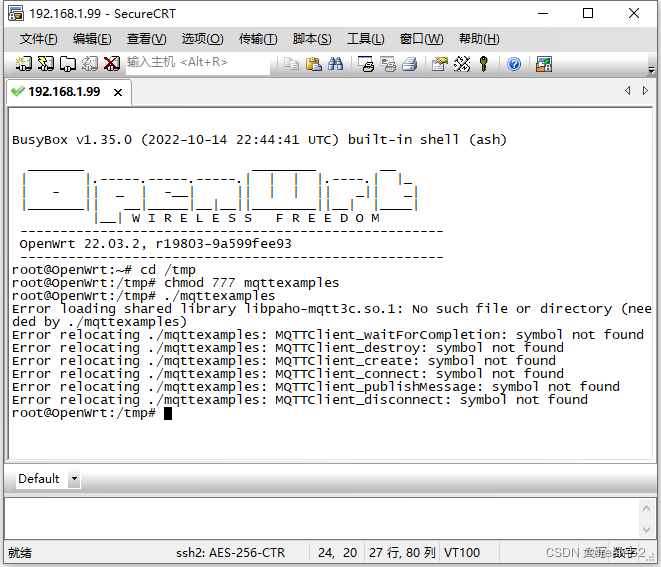The width and height of the screenshot is (661, 567).
Task: Click the MQTTClient_waitForCompletion error line
Action: pos(328,335)
